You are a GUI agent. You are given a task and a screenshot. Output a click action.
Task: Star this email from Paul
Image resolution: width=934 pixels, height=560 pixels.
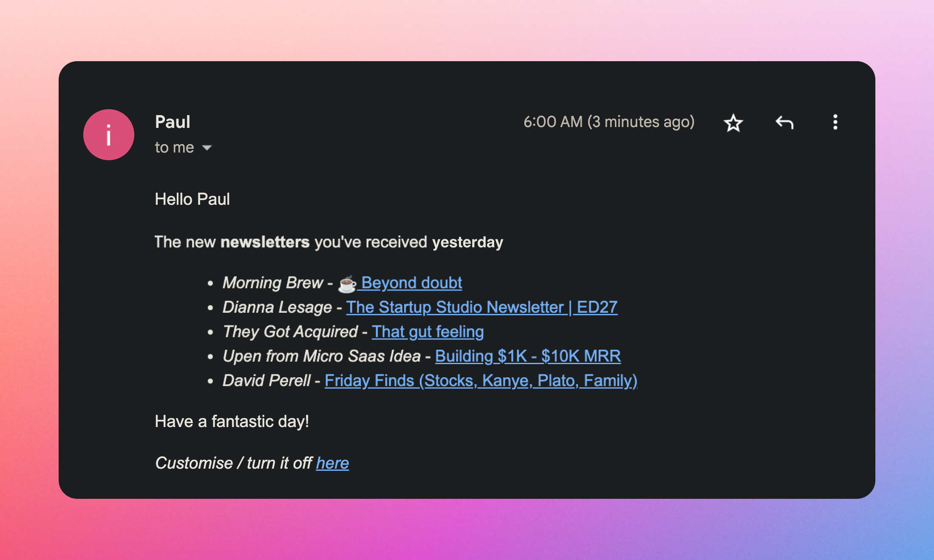(733, 123)
